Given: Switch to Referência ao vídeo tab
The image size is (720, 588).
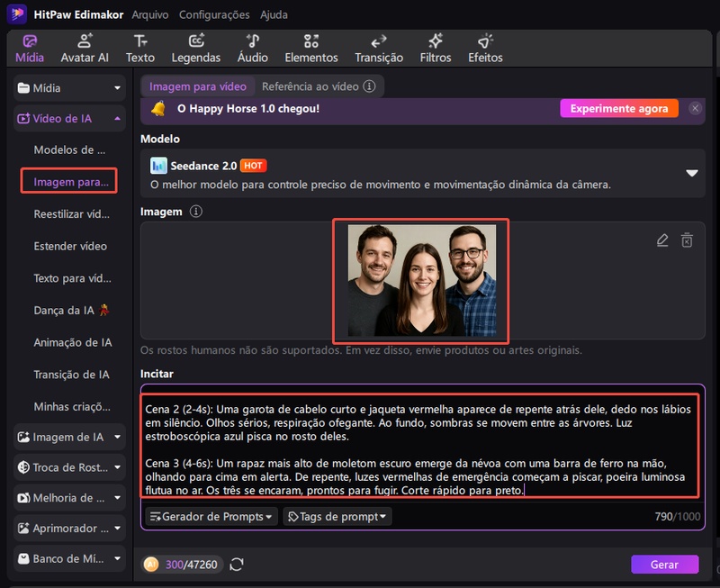Looking at the screenshot, I should point(310,86).
